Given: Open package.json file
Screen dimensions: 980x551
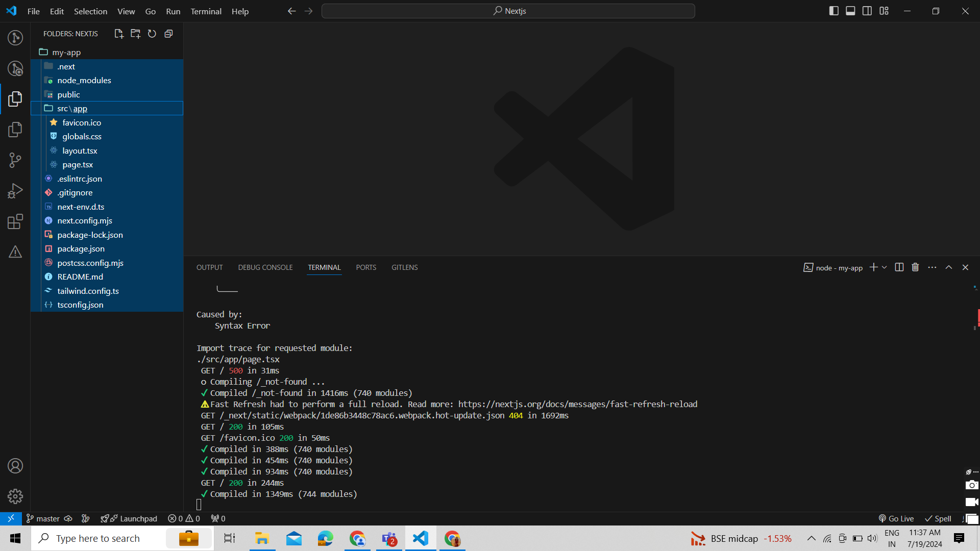Looking at the screenshot, I should coord(107,248).
